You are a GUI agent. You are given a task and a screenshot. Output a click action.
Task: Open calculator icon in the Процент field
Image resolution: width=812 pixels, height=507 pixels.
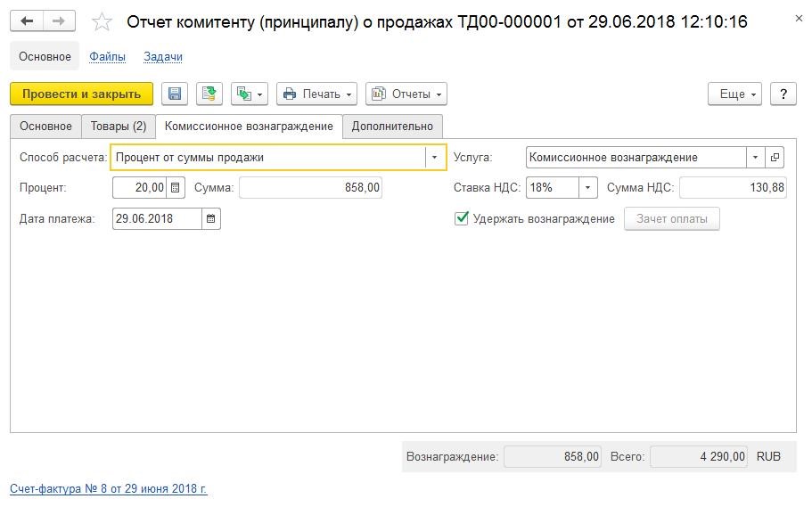[x=176, y=187]
